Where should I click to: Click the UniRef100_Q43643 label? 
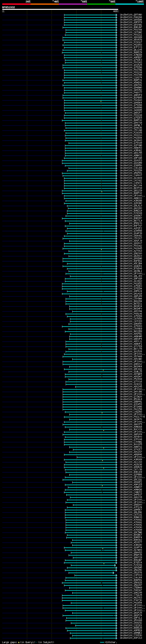pos(131,140)
